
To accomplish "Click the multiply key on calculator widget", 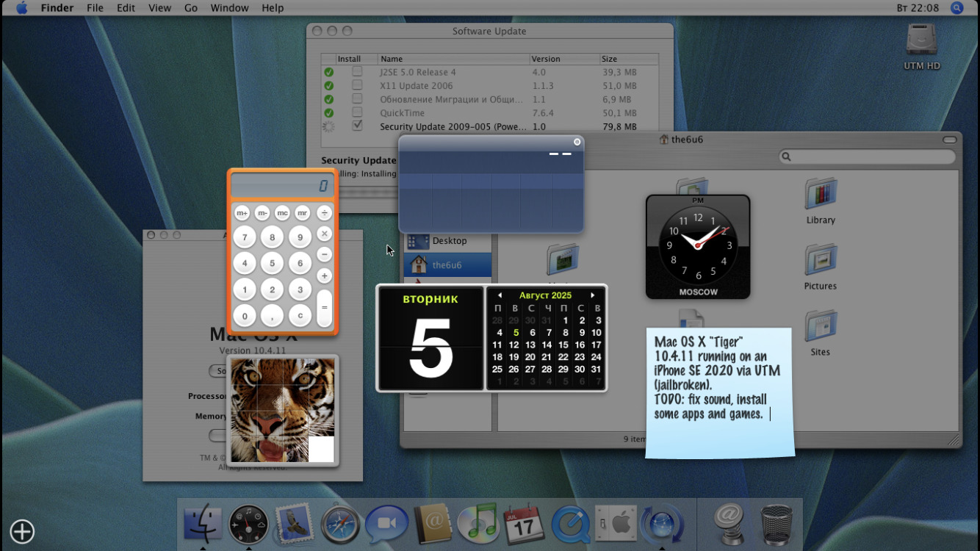I will click(324, 234).
